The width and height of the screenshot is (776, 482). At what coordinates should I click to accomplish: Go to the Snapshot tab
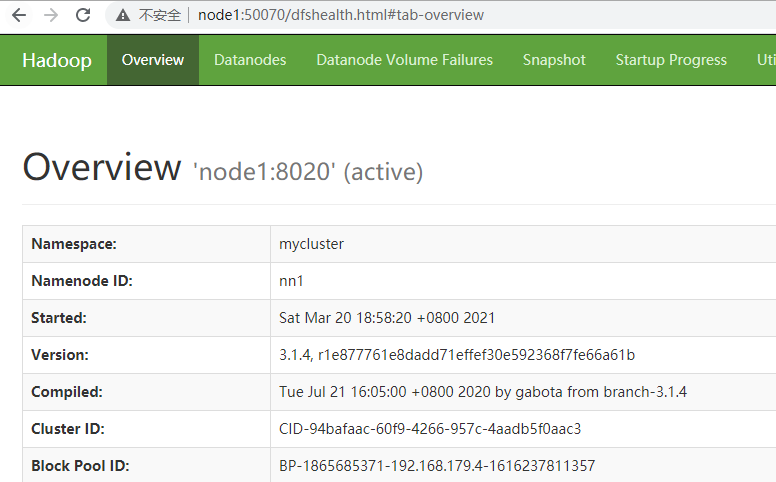click(x=554, y=60)
